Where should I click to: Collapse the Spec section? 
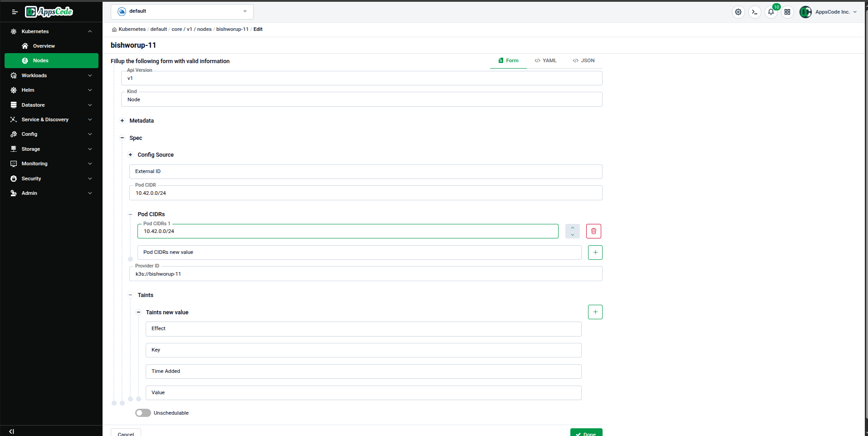[122, 138]
